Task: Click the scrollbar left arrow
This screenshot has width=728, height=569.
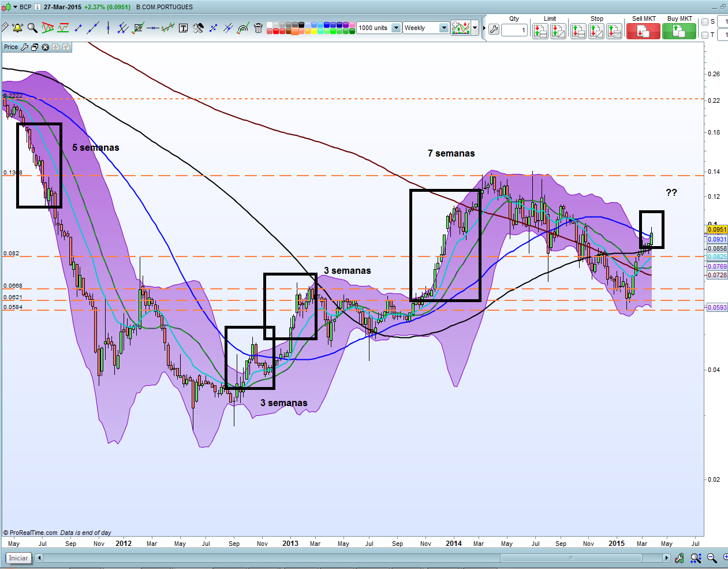Action: pos(39,558)
